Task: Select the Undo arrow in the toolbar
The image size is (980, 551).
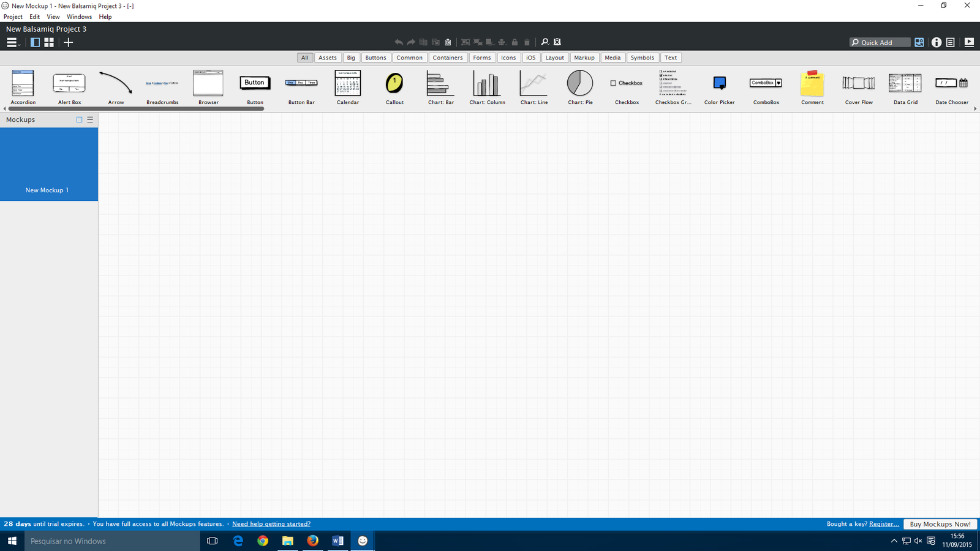Action: (x=398, y=42)
